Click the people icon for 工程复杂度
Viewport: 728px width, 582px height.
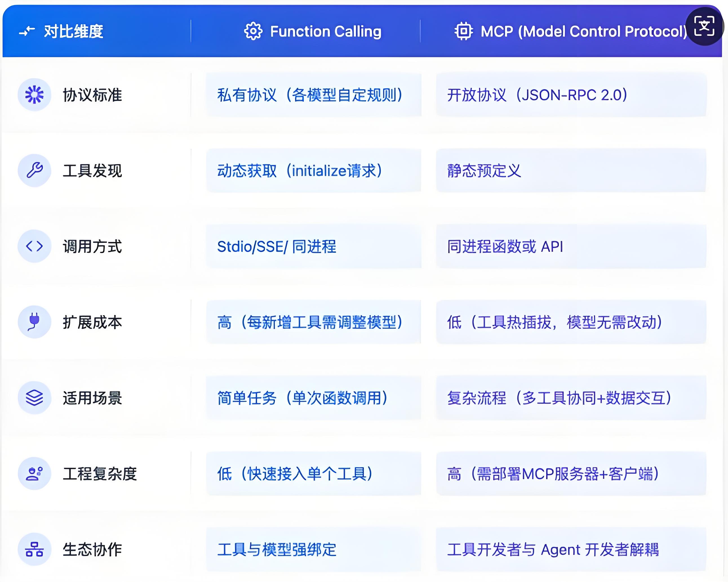(35, 474)
